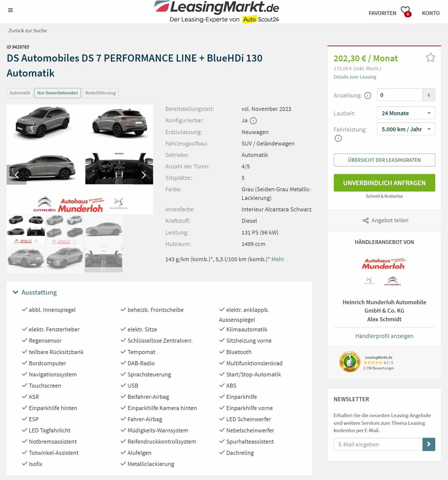Show Fahrleistung info icon

tap(338, 138)
